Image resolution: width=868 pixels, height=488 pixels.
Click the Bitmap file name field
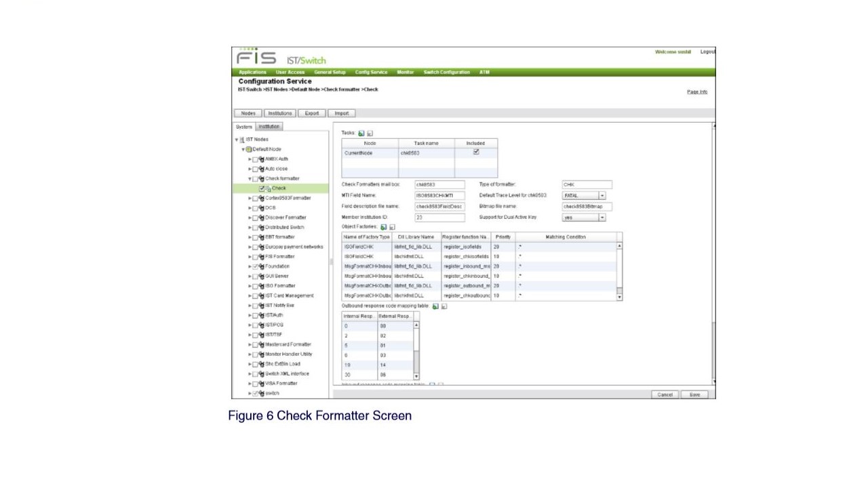pos(587,206)
